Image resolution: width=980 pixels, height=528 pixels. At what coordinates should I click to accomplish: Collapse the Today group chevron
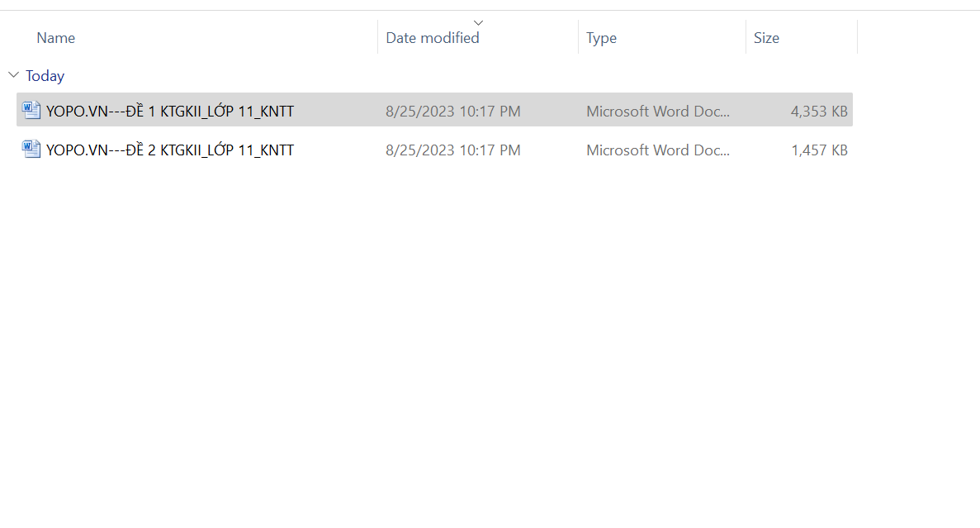pos(13,75)
